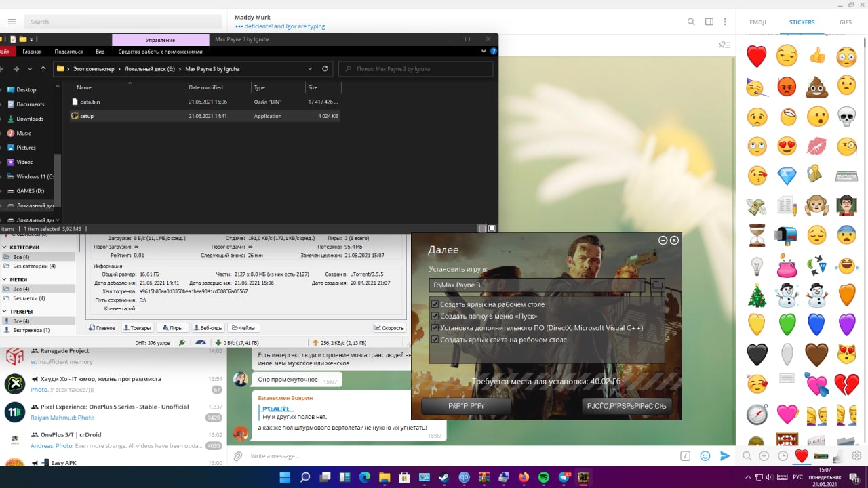This screenshot has height=488, width=868.
Task: Click the attach file paperclip icon
Action: click(x=238, y=456)
